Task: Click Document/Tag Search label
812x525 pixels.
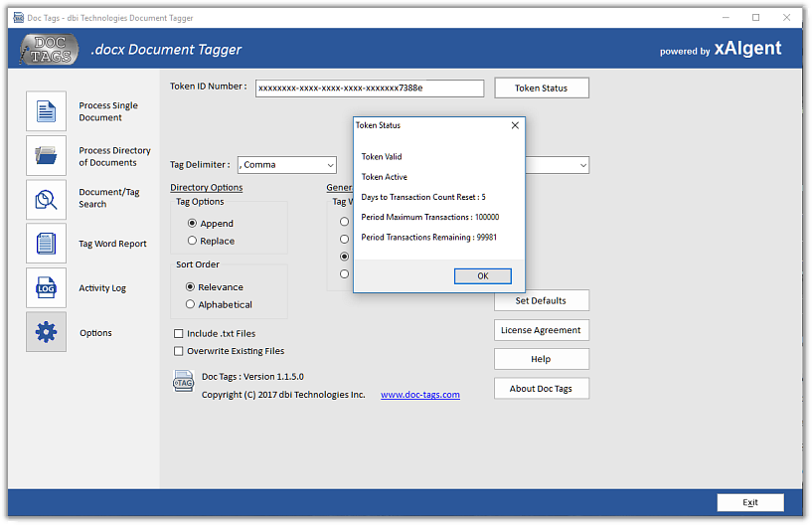Action: click(x=108, y=198)
